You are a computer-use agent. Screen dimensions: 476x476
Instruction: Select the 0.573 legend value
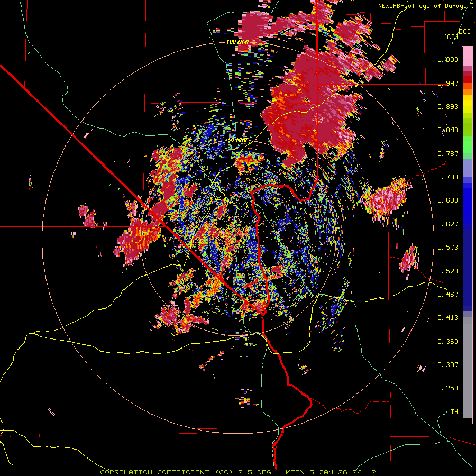click(x=448, y=248)
